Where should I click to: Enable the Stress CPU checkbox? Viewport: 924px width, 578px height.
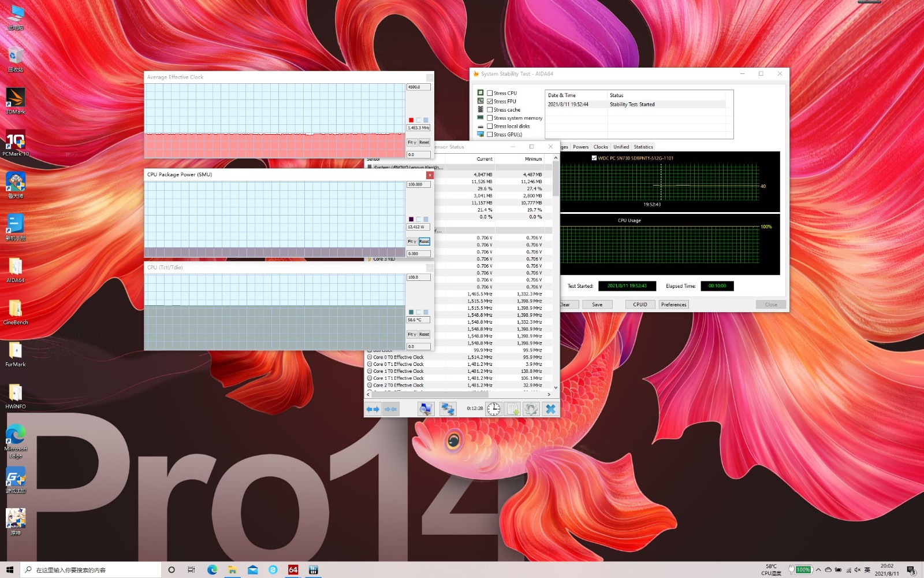(x=490, y=93)
